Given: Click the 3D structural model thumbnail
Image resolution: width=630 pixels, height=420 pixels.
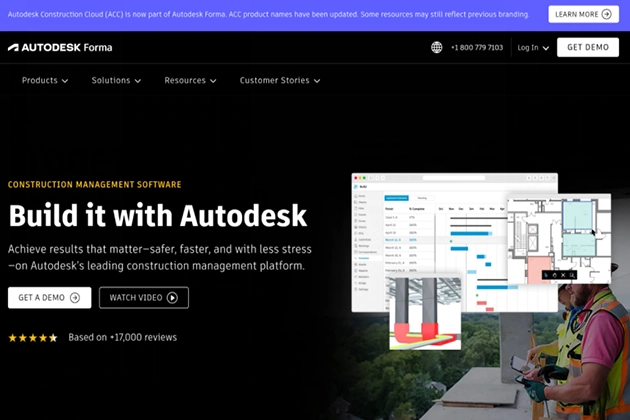Looking at the screenshot, I should (425, 313).
